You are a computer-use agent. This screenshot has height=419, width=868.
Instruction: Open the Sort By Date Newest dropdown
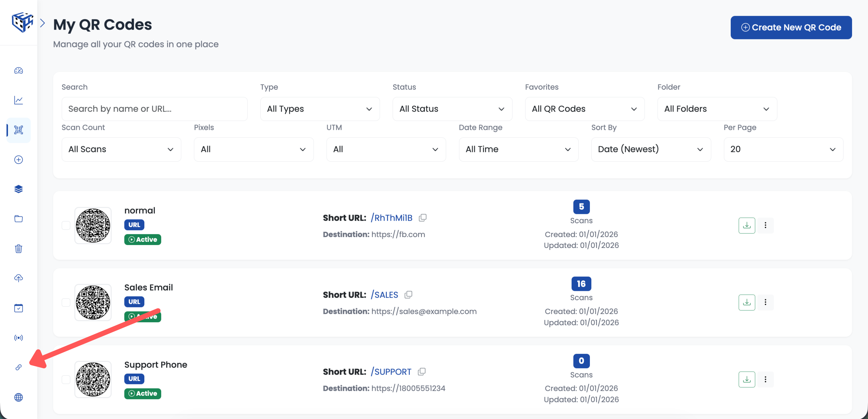pos(650,149)
